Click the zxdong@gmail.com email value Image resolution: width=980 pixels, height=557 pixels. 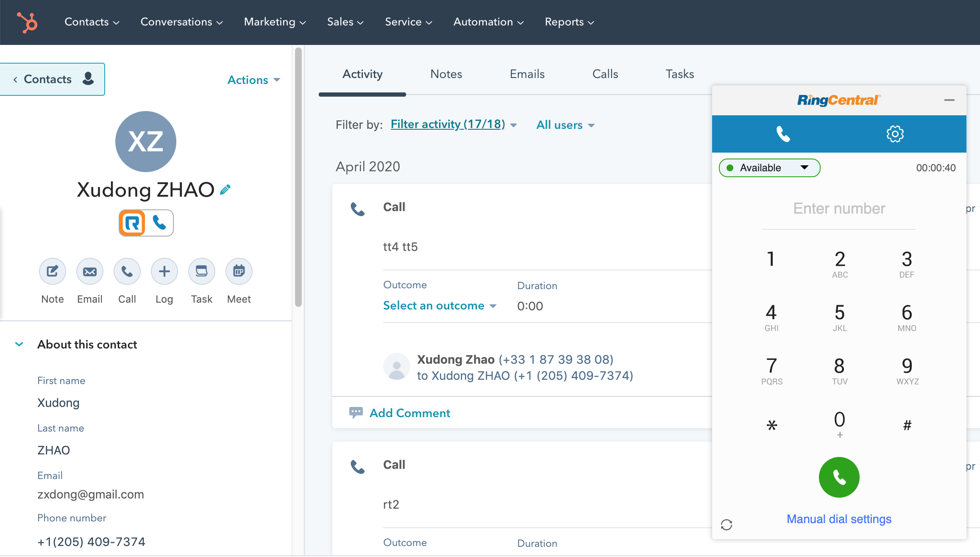coord(91,494)
